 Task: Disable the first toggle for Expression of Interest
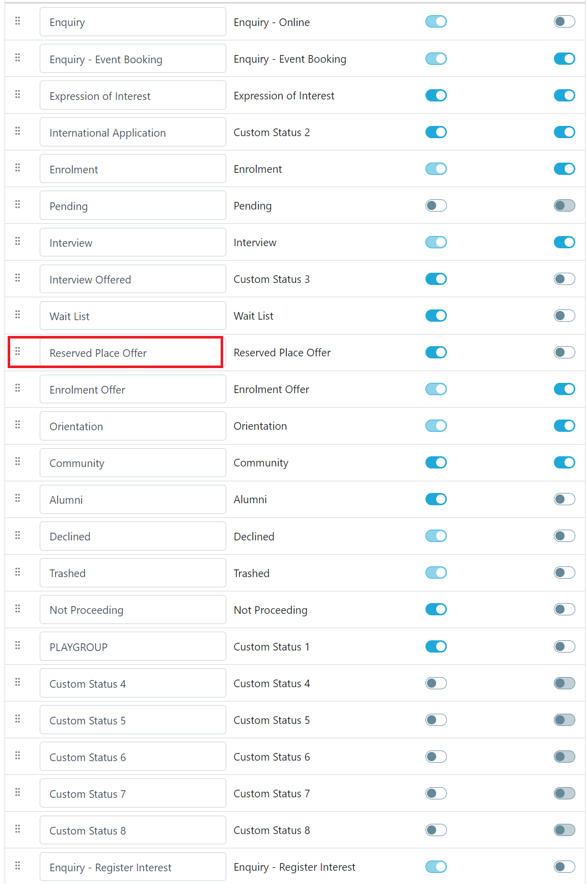tap(436, 95)
